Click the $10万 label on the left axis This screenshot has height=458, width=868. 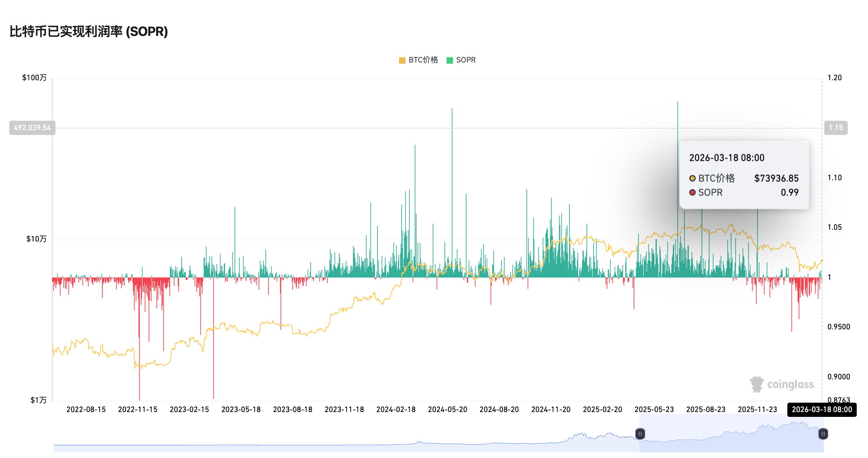tap(35, 239)
